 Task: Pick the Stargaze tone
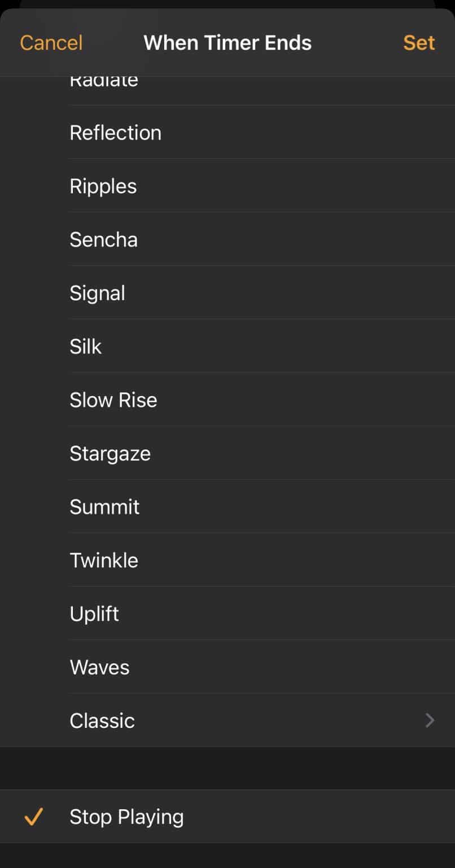click(x=110, y=453)
